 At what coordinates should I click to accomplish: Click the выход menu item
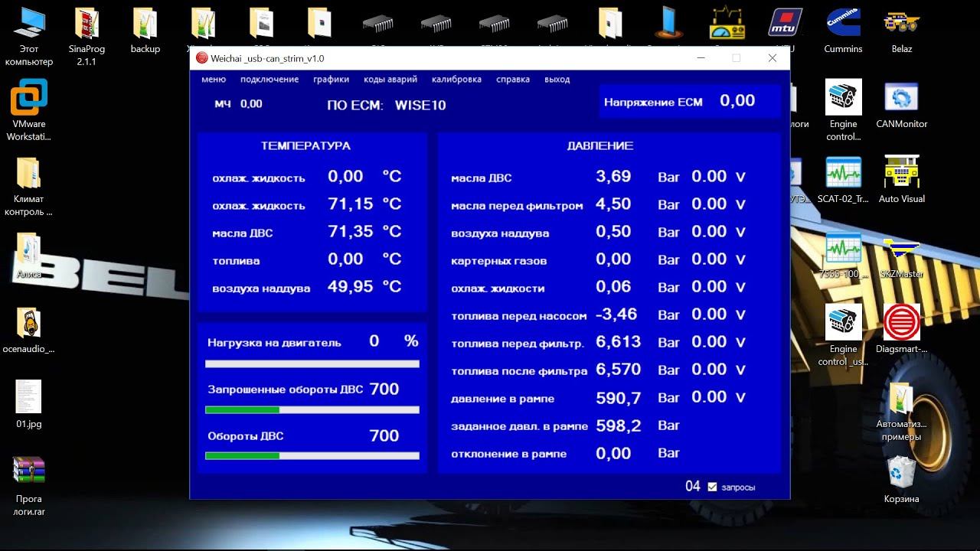click(x=557, y=80)
